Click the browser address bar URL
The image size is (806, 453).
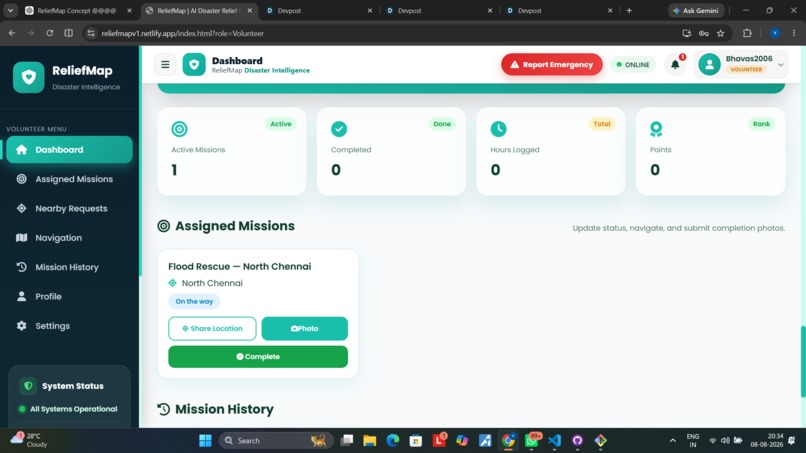coord(182,33)
